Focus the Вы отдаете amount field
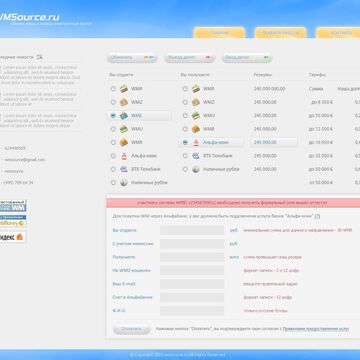The width and height of the screenshot is (360, 360). point(192,230)
